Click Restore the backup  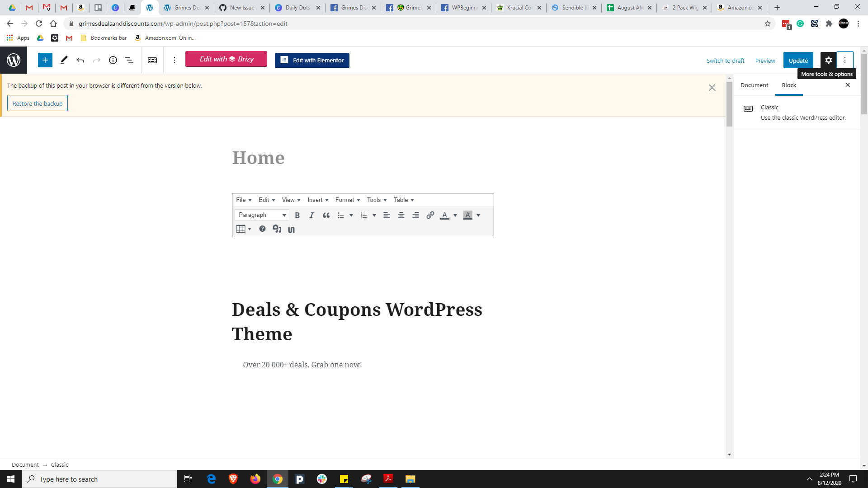pyautogui.click(x=38, y=103)
